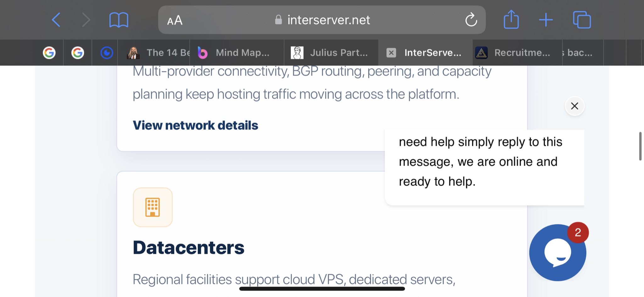The image size is (644, 297).
Task: Switch to the second Google tab
Action: pyautogui.click(x=78, y=52)
